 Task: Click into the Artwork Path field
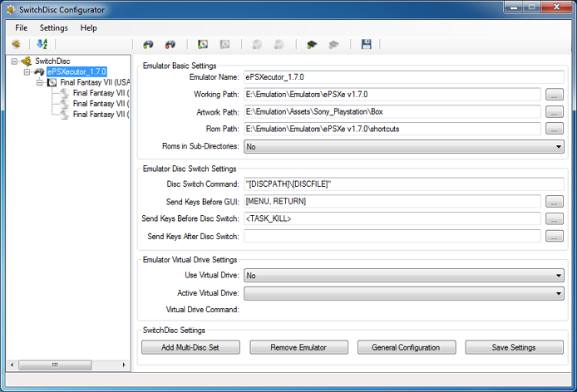click(392, 112)
